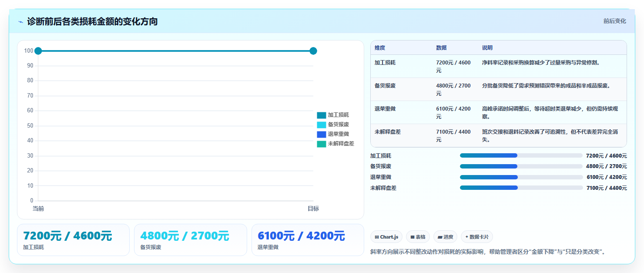Open the 6100元 / 4200元 退菜重做 data card
644x273 pixels.
pyautogui.click(x=308, y=240)
